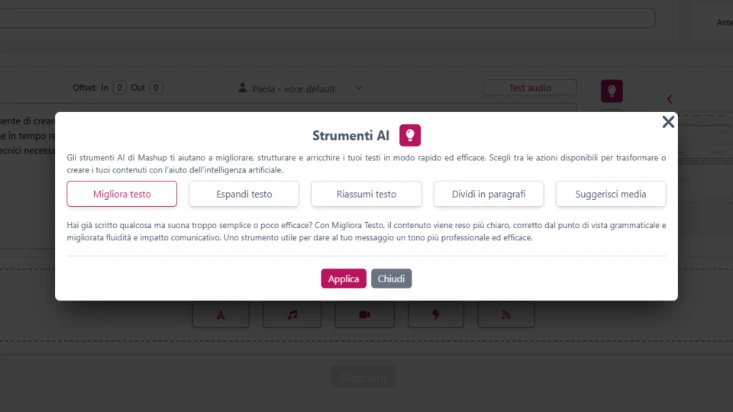Select the Suggerisci media option
733x412 pixels.
coord(610,194)
